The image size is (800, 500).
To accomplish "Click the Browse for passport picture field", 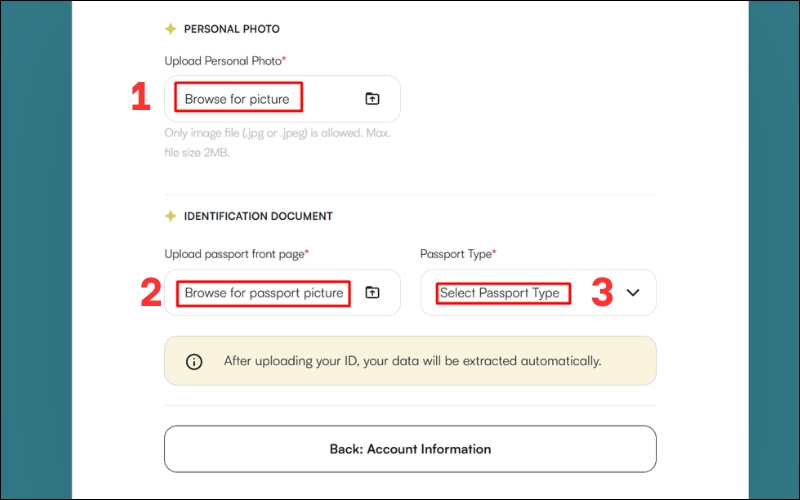I will tap(264, 293).
